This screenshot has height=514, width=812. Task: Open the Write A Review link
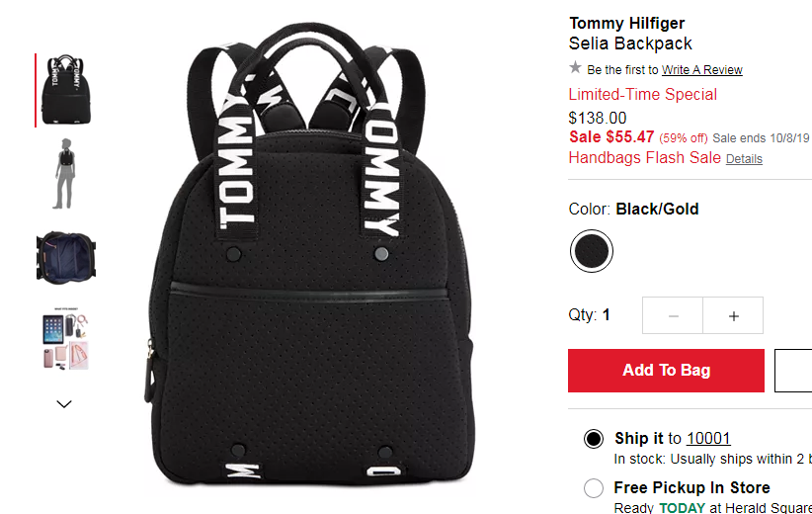click(701, 69)
